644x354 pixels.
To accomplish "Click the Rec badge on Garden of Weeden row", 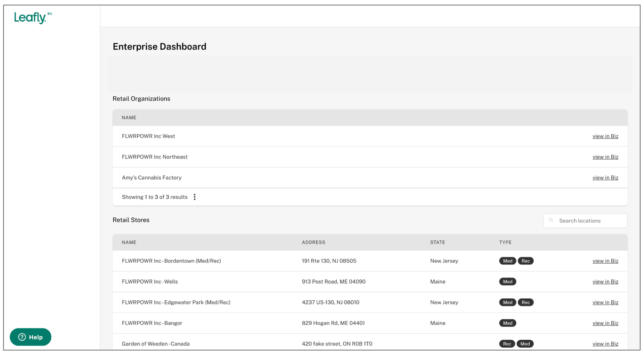I will pyautogui.click(x=507, y=344).
